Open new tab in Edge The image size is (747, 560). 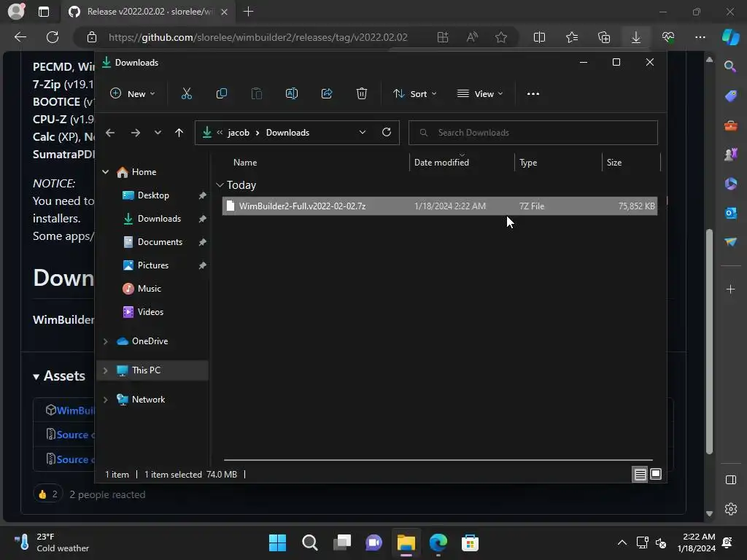point(248,12)
